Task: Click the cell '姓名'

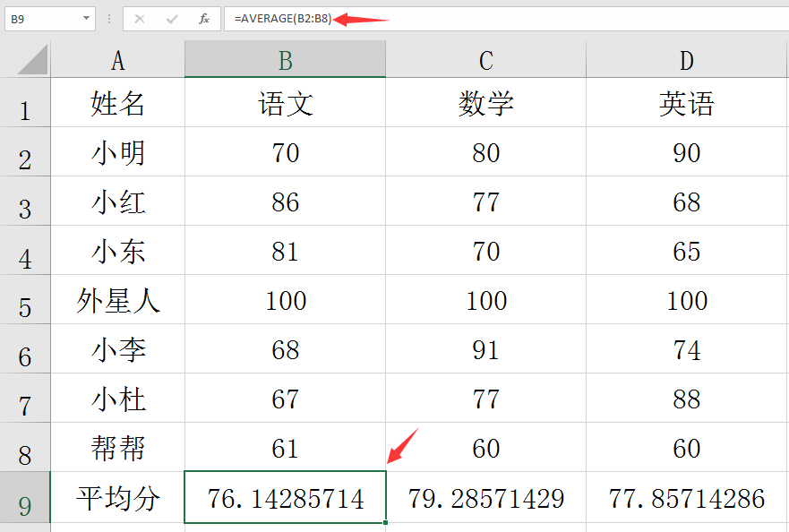Action: point(117,103)
